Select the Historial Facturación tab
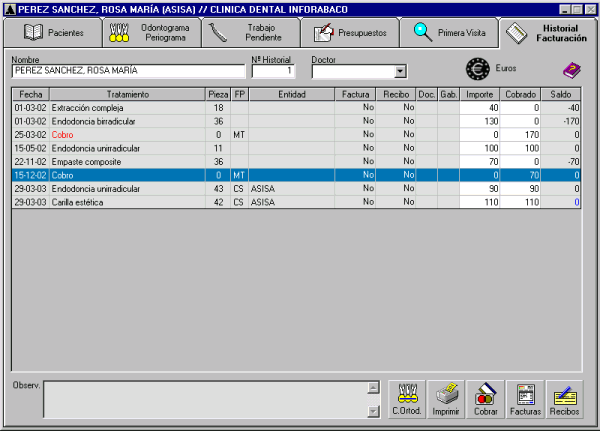This screenshot has height=431, width=600. pos(548,33)
